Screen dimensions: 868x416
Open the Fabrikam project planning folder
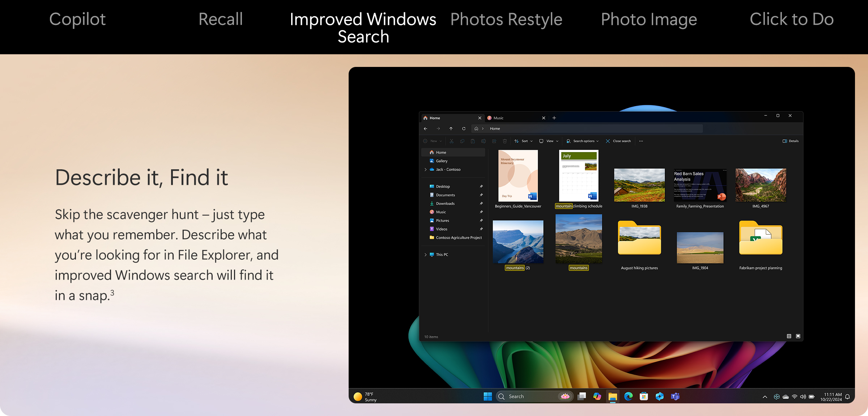pyautogui.click(x=761, y=245)
